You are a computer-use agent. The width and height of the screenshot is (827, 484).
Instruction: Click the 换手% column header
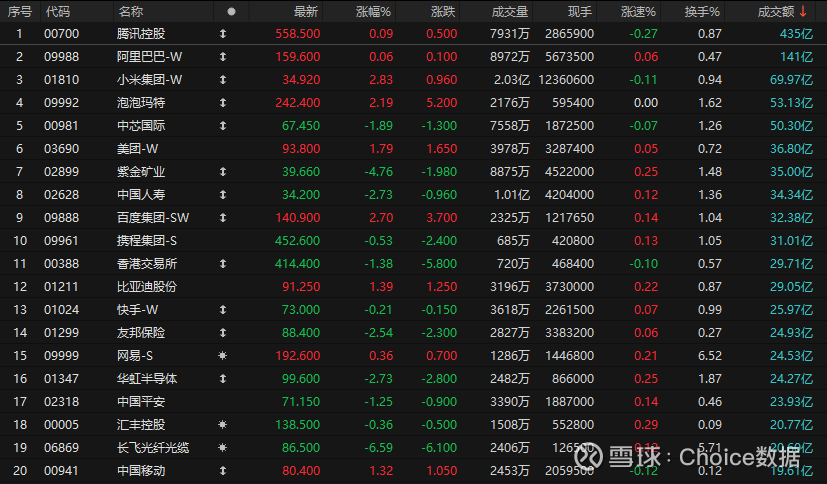pos(701,12)
